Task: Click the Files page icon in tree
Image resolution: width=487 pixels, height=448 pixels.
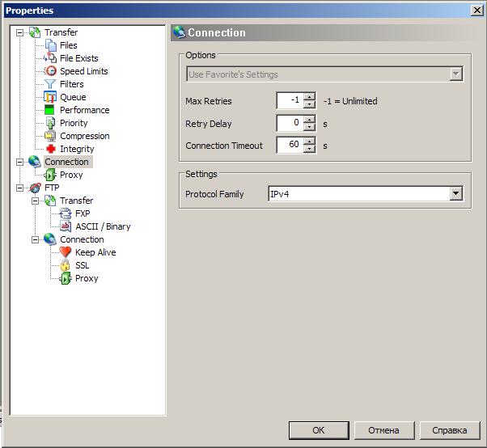Action: [x=50, y=45]
